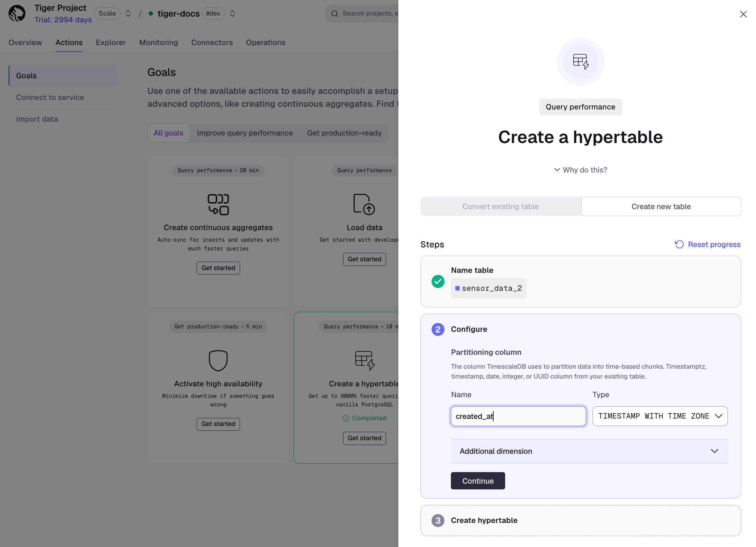Click into the partitioning column Name field
Screen dimensions: 756x547
point(518,416)
